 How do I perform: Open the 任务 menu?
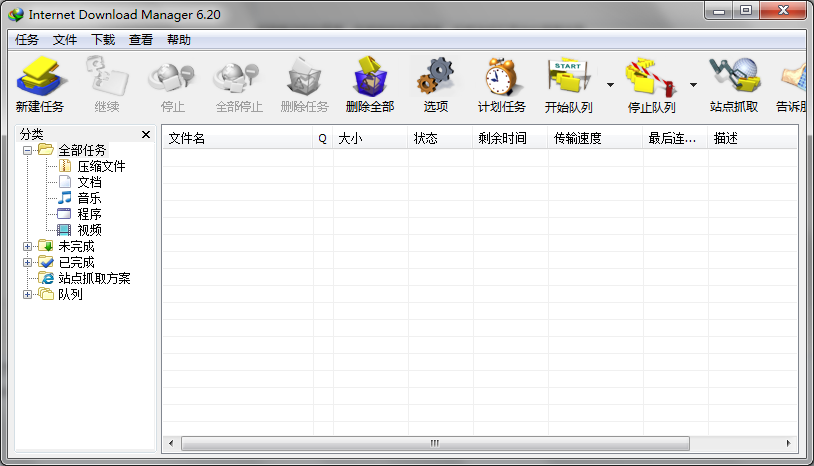[27, 40]
